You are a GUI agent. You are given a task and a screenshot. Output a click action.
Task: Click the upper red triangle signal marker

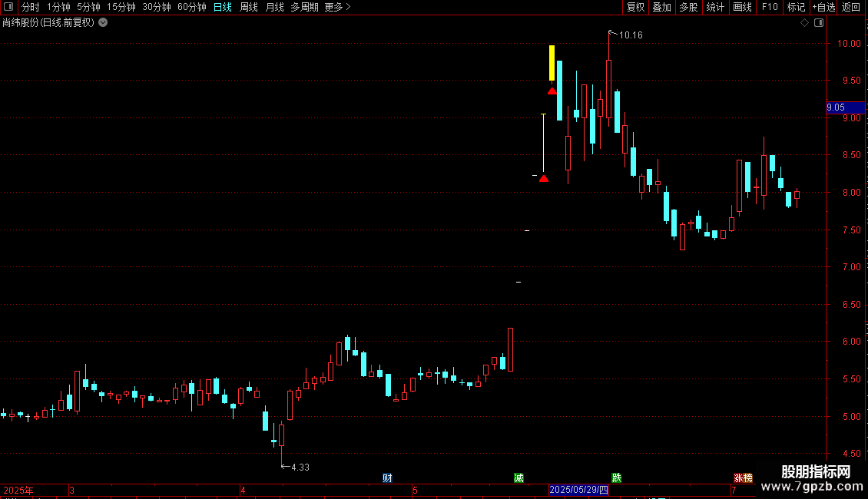(x=552, y=91)
